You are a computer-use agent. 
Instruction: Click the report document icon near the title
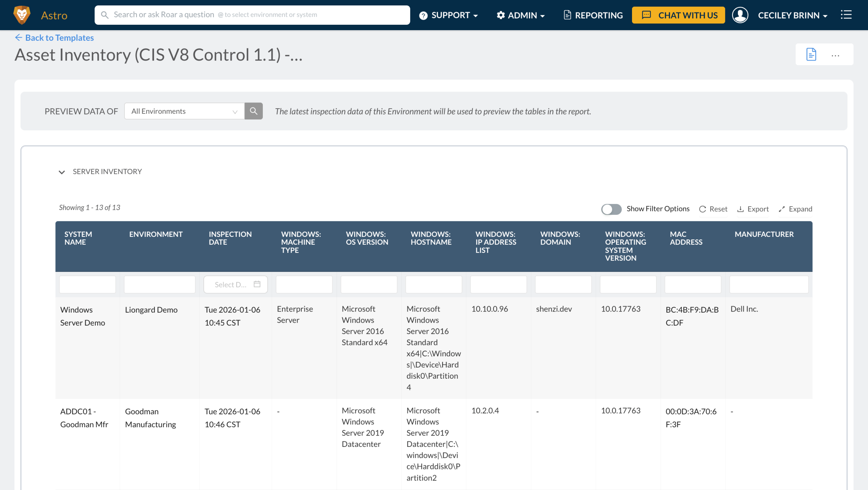tap(811, 54)
